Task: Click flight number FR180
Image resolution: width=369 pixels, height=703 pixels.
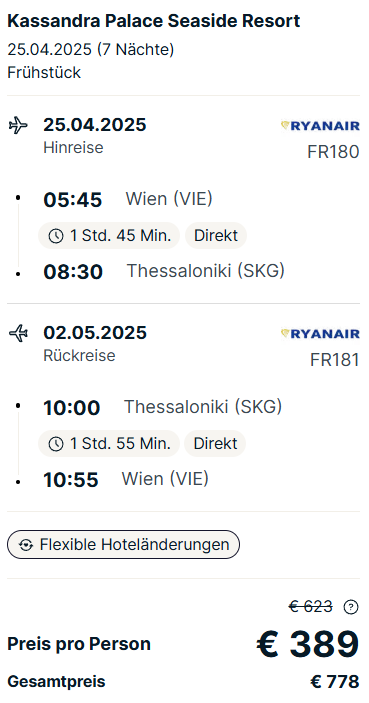Action: 333,152
